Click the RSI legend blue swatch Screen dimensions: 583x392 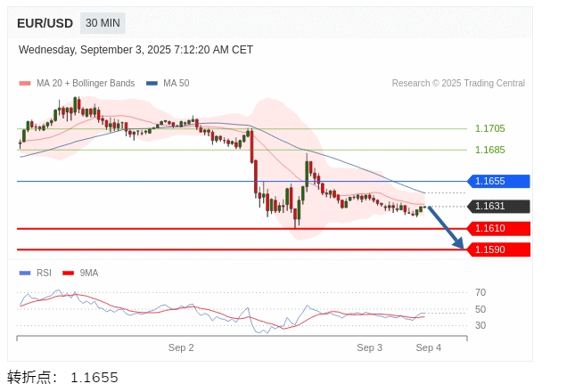coord(25,274)
